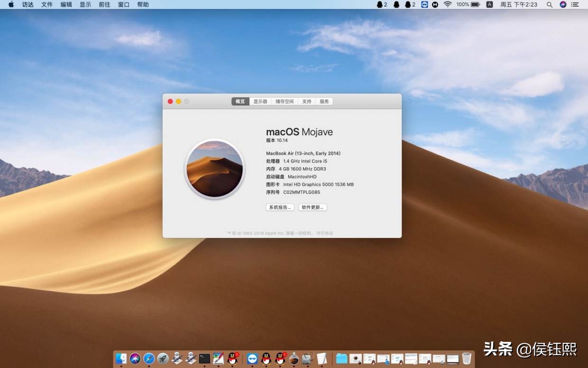
Task: Open Finder from the Dock
Action: (x=121, y=358)
